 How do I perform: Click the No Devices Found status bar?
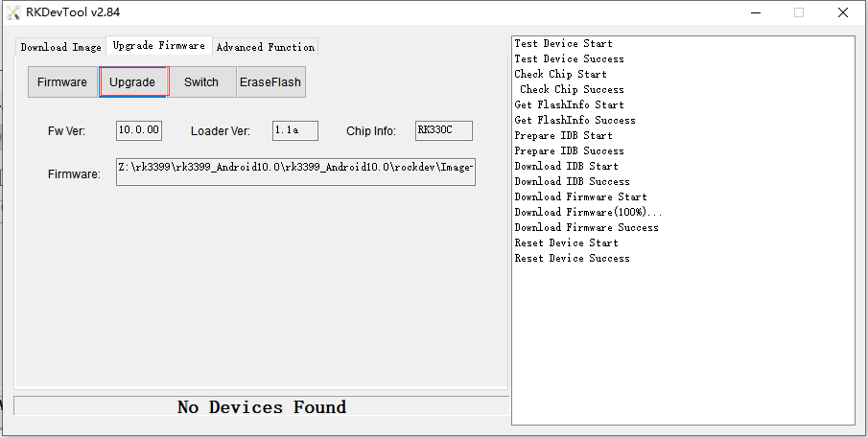coord(261,406)
